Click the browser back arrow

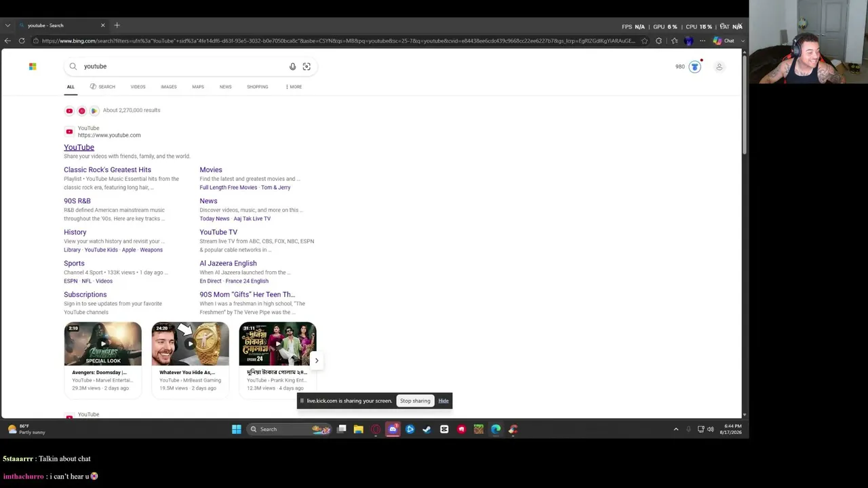(x=7, y=41)
